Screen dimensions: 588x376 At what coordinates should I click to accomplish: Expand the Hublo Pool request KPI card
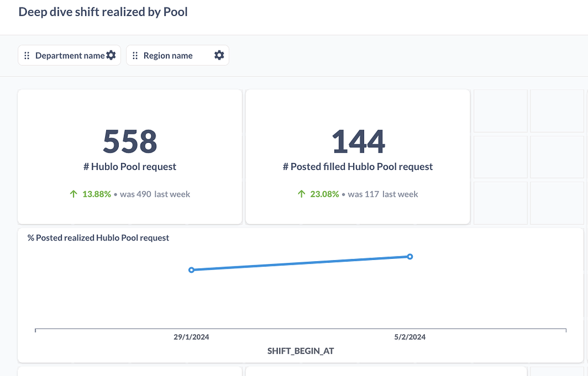tap(129, 156)
